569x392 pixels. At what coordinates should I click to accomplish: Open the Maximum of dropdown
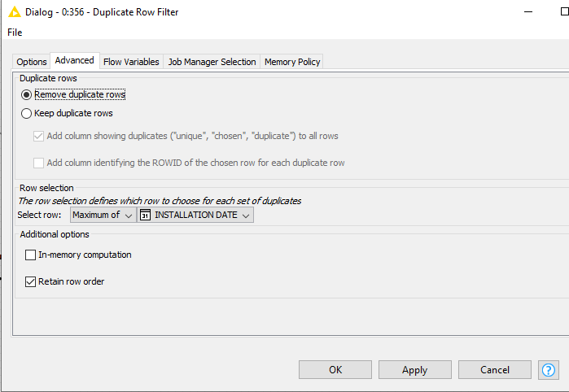pyautogui.click(x=103, y=215)
